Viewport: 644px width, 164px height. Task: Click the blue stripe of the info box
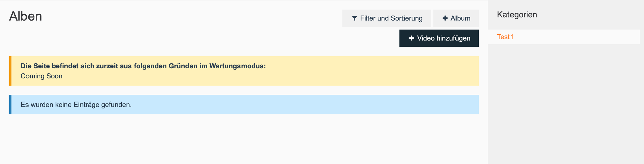[x=10, y=105]
